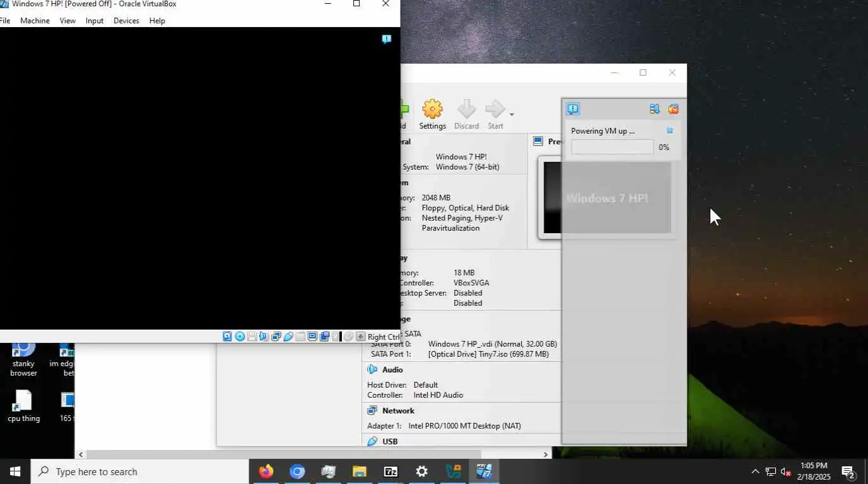Open Firefox from the taskbar
868x484 pixels.
[266, 471]
